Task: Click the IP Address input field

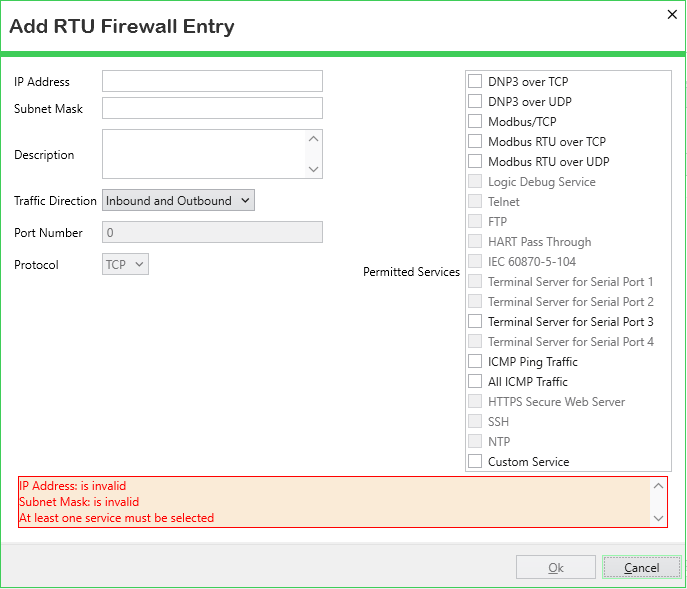Action: coord(212,81)
